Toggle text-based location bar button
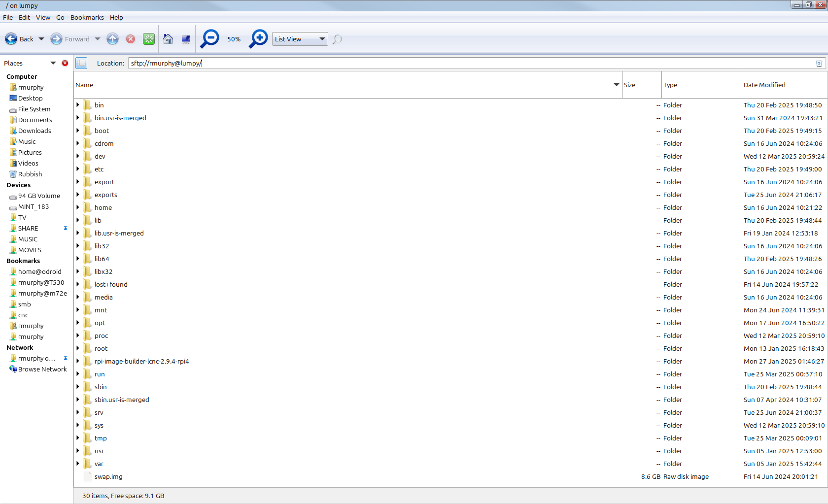The width and height of the screenshot is (828, 504). click(81, 63)
